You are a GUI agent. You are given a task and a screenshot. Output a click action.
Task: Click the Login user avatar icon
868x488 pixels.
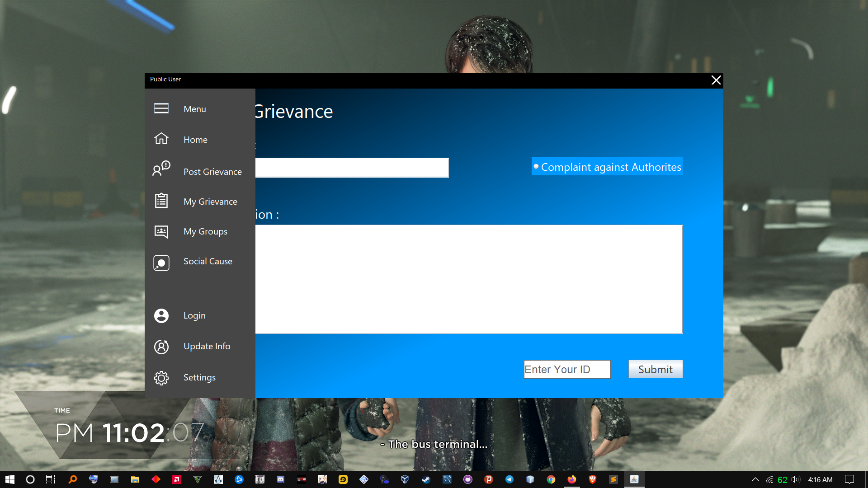[x=161, y=315]
